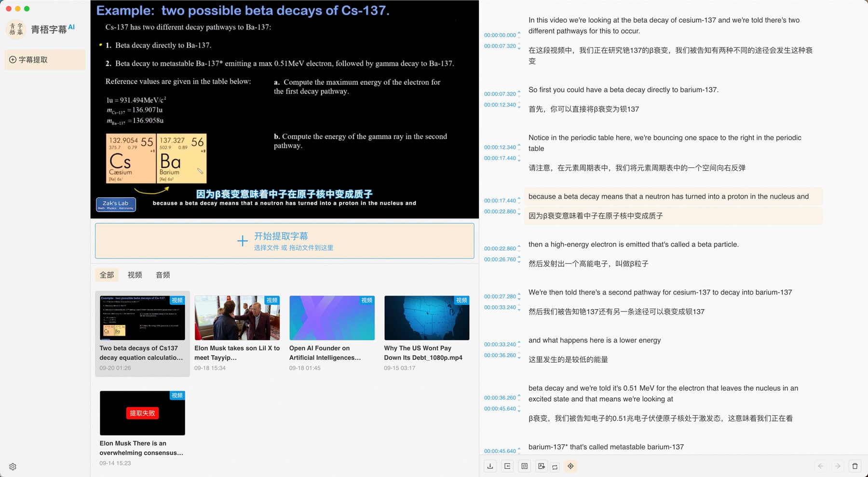Switch to the 视频 tab

[x=135, y=275]
